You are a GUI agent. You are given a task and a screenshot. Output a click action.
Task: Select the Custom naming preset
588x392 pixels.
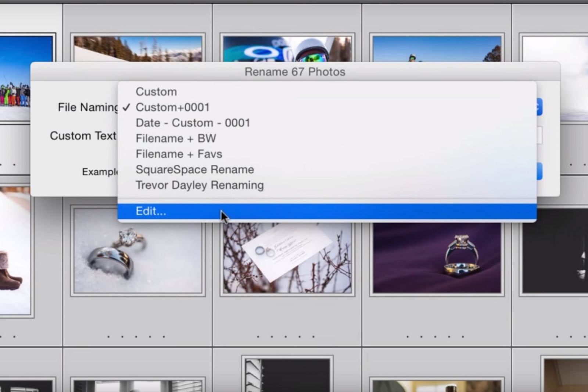click(156, 92)
